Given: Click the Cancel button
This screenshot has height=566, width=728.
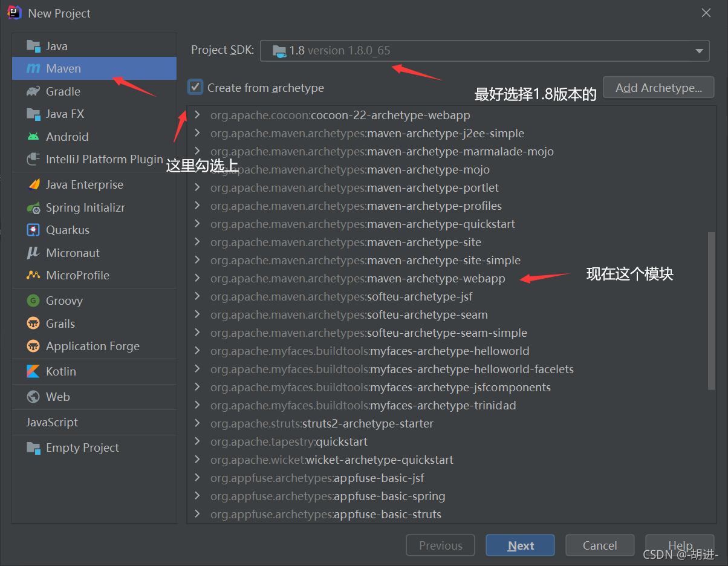Looking at the screenshot, I should tap(600, 545).
